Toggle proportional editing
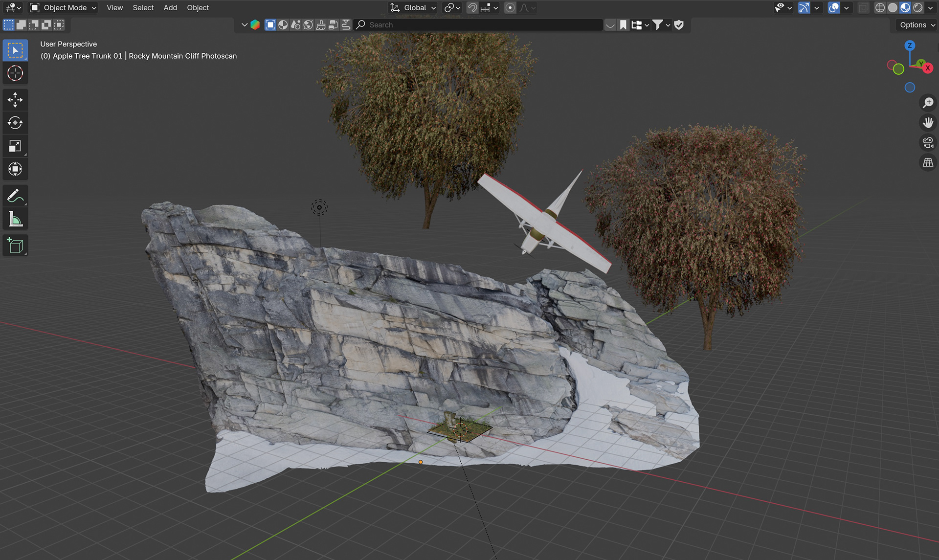Screen dimensions: 939x560 click(510, 8)
